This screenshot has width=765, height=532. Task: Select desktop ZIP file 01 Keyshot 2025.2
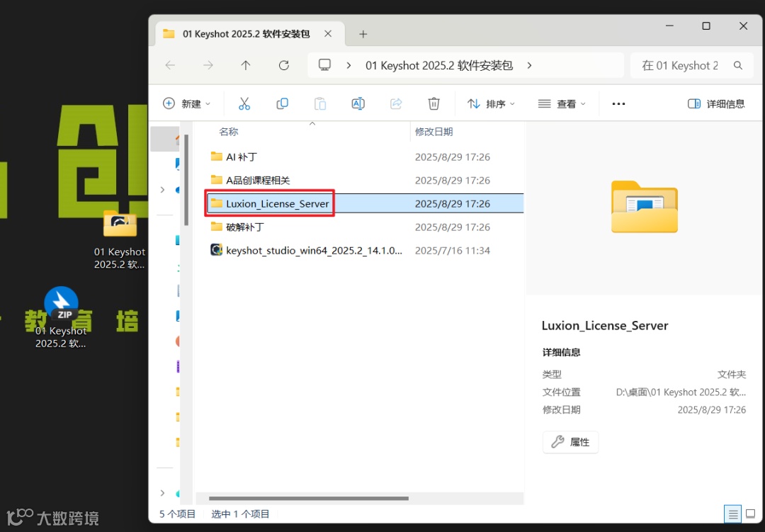click(61, 317)
